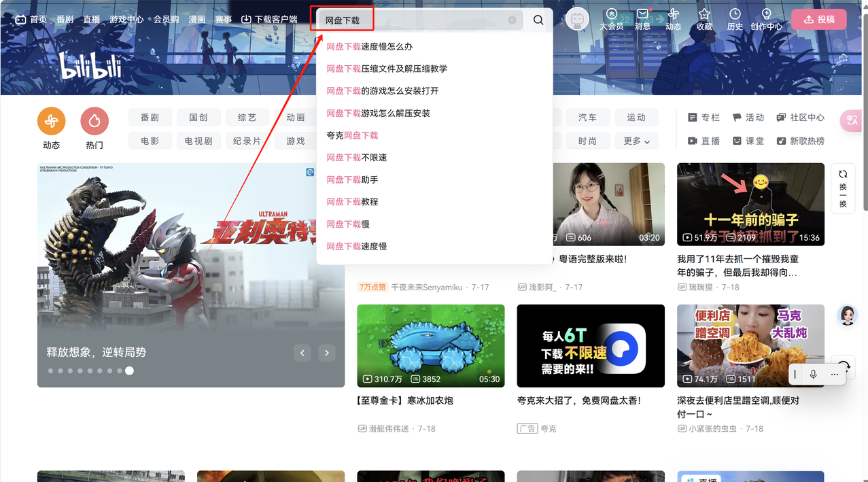
Task: Show previous carousel slide arrow
Action: tap(302, 353)
